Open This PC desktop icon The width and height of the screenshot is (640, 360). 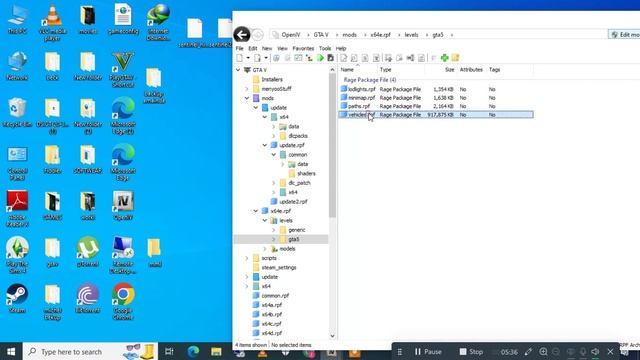tap(17, 20)
